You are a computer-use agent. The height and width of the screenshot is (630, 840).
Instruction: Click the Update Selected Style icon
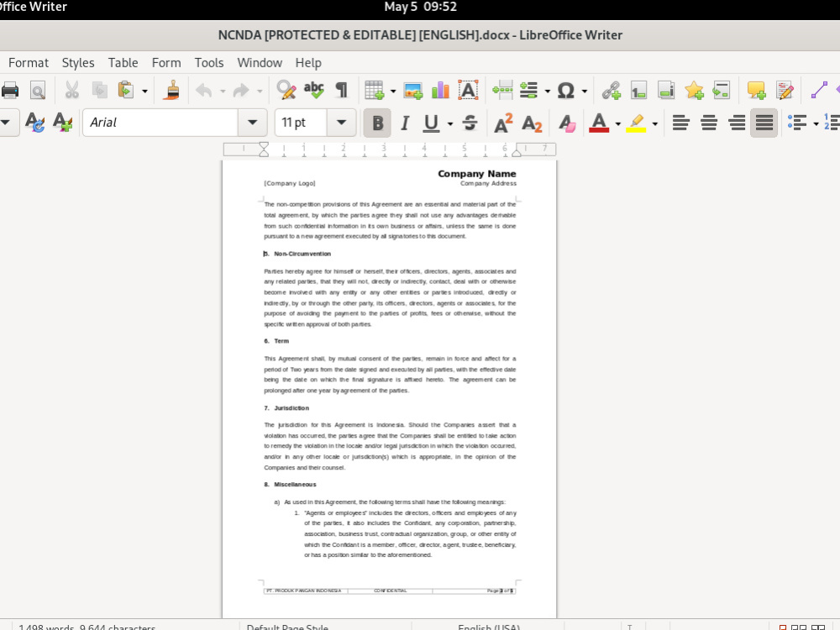pyautogui.click(x=34, y=123)
